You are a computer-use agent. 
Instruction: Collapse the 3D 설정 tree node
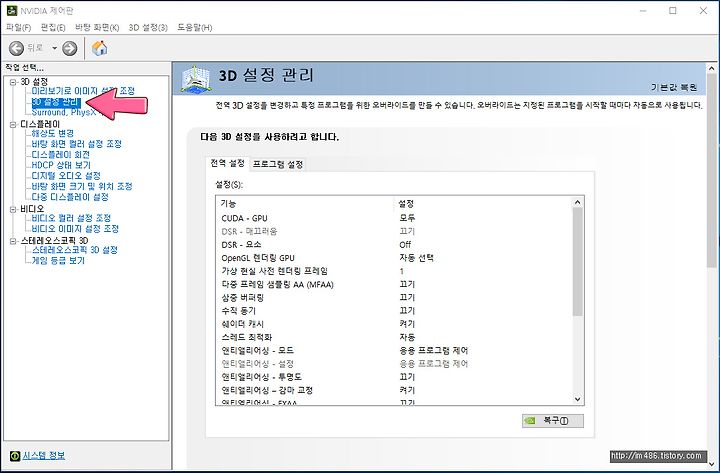pyautogui.click(x=13, y=82)
